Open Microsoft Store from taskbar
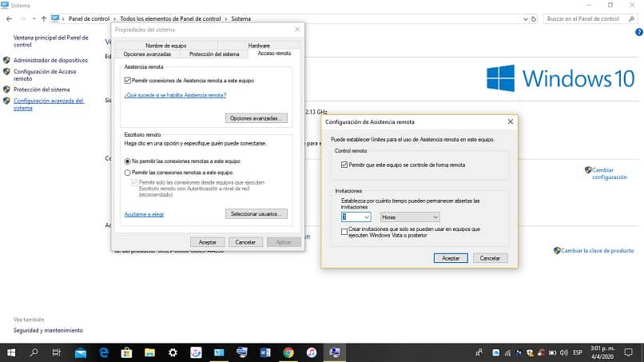The height and width of the screenshot is (362, 644). pos(126,352)
